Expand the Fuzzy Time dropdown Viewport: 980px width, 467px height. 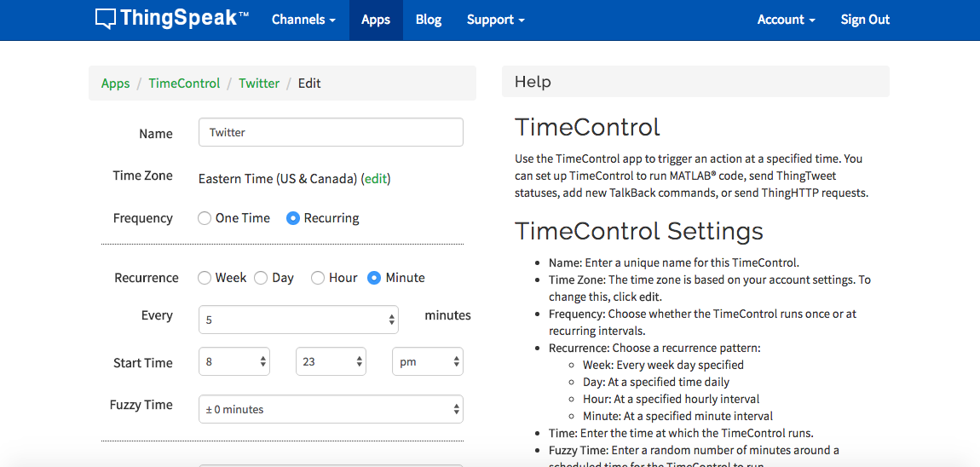[x=331, y=409]
